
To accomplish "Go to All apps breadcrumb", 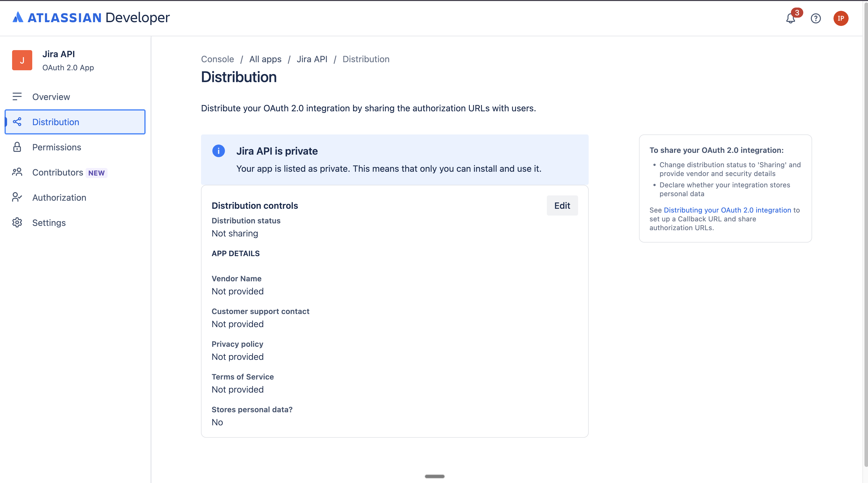I will (265, 59).
